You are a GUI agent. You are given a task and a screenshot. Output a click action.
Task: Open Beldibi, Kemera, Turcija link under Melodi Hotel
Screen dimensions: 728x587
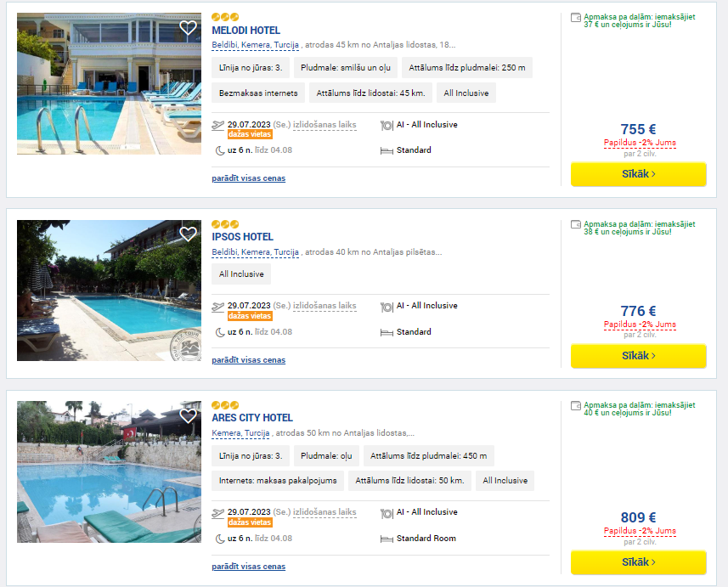(x=256, y=45)
